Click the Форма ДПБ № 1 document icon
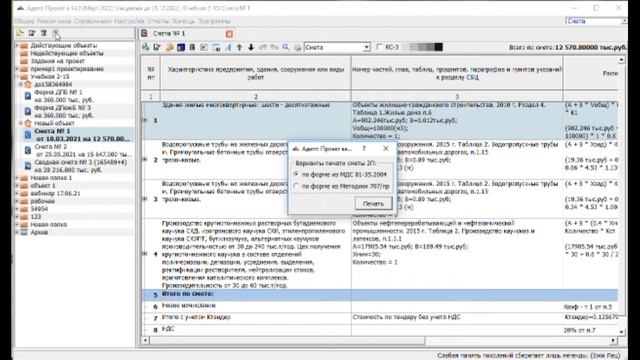Screen dimensions: 640x360 click(27, 96)
